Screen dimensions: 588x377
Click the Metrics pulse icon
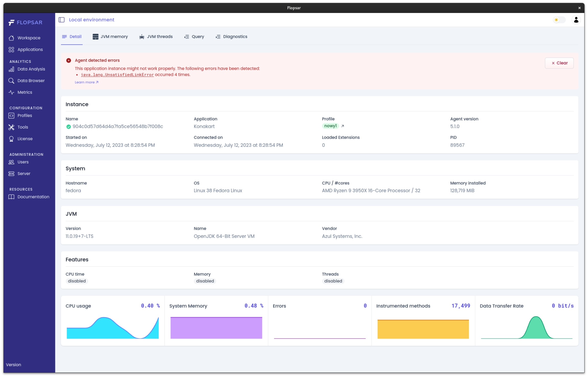(11, 92)
